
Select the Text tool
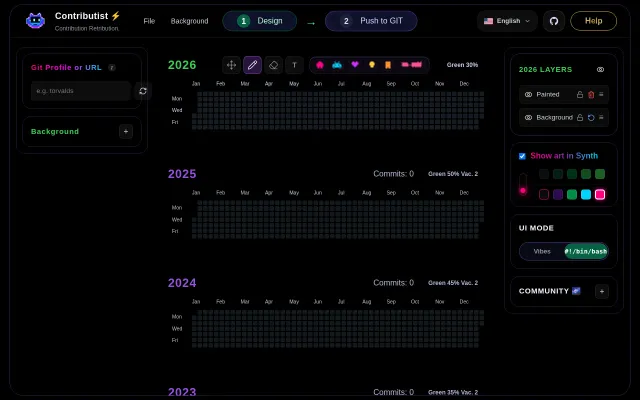[294, 65]
